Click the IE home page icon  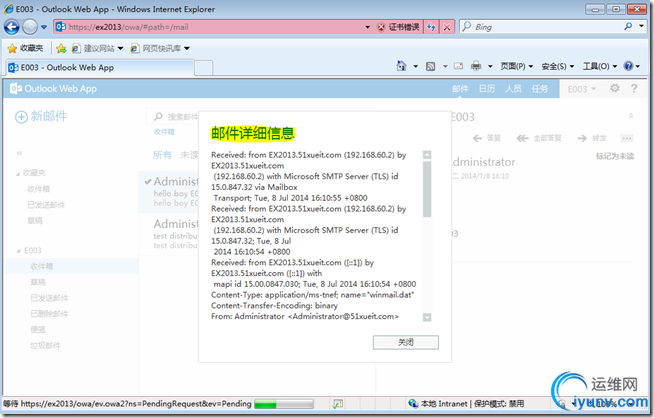click(401, 66)
